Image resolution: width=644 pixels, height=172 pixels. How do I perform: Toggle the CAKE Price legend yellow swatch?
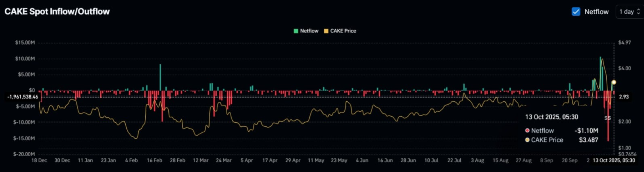pyautogui.click(x=326, y=31)
